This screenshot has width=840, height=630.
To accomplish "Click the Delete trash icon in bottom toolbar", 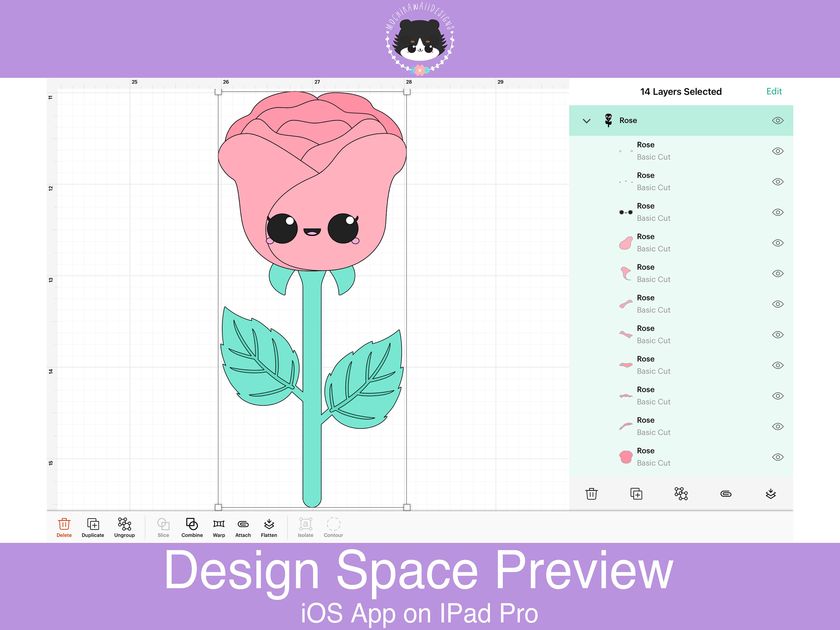I will [64, 527].
